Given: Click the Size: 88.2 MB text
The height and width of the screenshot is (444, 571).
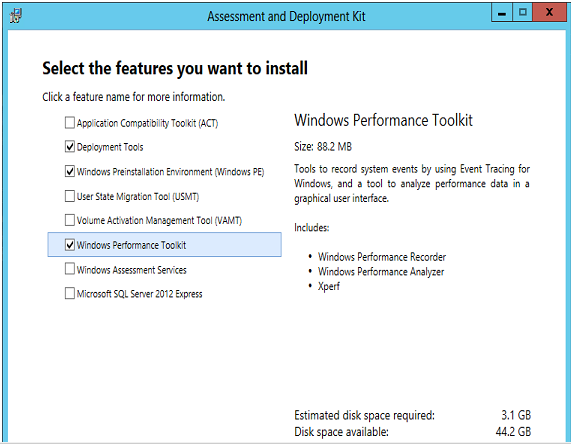Looking at the screenshot, I should point(323,146).
